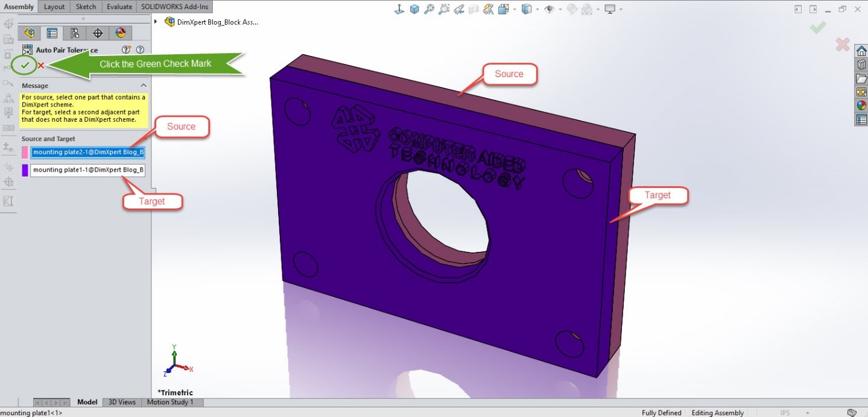Image resolution: width=868 pixels, height=417 pixels.
Task: Click the Section View icon
Action: pos(474,9)
